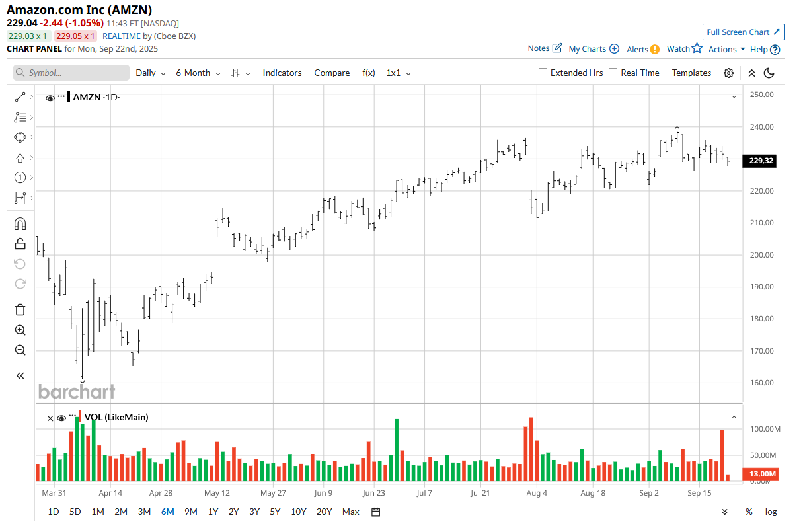
Task: Open chart settings gear
Action: click(x=728, y=73)
